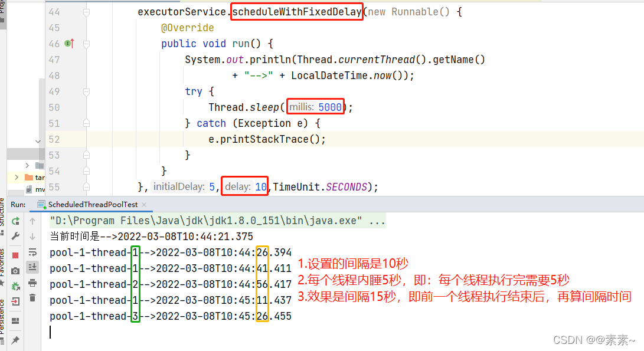Clear all console output with the trash icon
This screenshot has width=644, height=351.
pyautogui.click(x=32, y=297)
